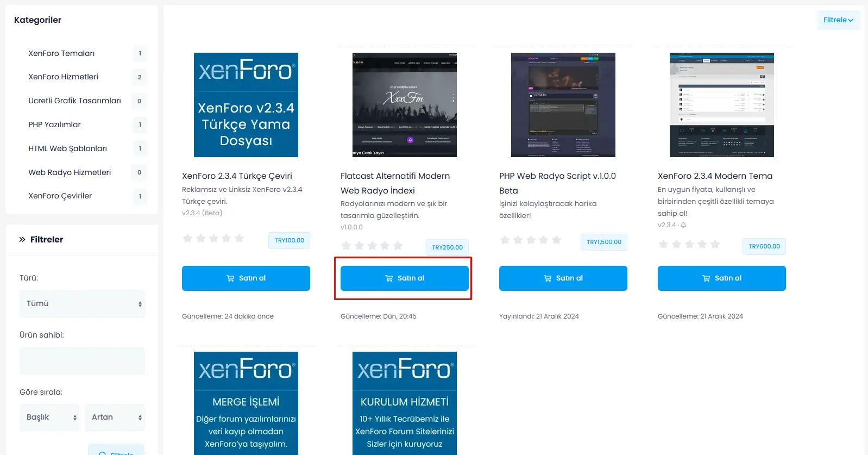Collapse the Filtreler panel heading arrow
868x455 pixels.
click(22, 239)
